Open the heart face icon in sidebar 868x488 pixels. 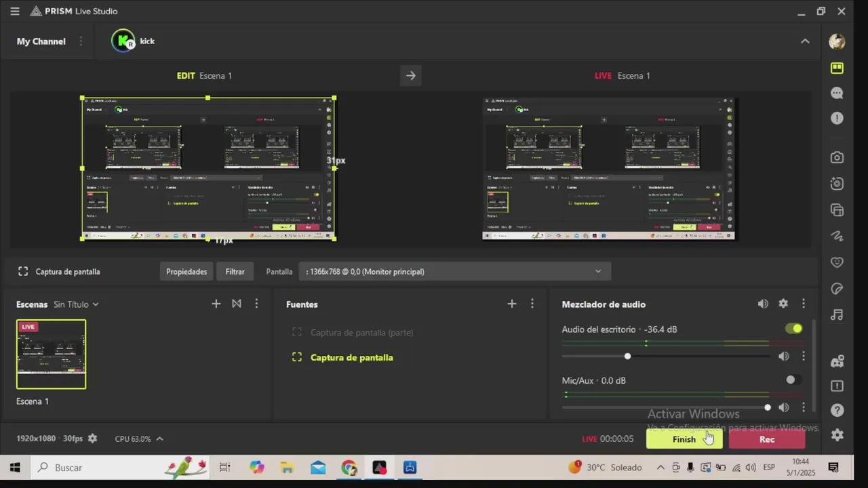click(x=837, y=262)
